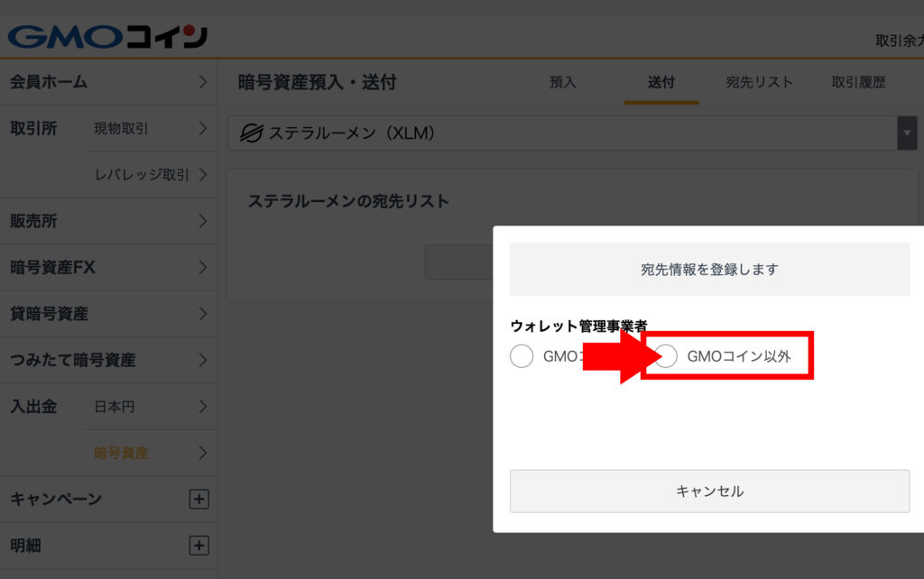The width and height of the screenshot is (924, 579).
Task: Click the 宛先情報を登録します banner
Action: (x=709, y=269)
